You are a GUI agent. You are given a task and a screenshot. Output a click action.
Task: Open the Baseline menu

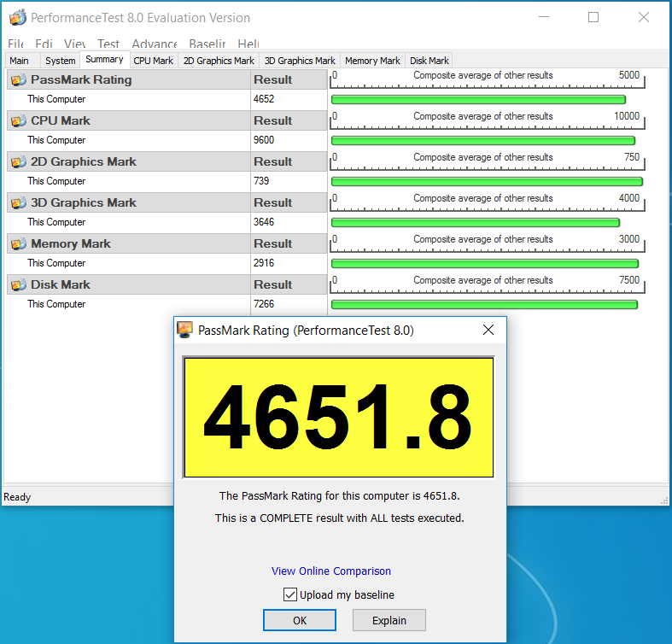[x=207, y=44]
